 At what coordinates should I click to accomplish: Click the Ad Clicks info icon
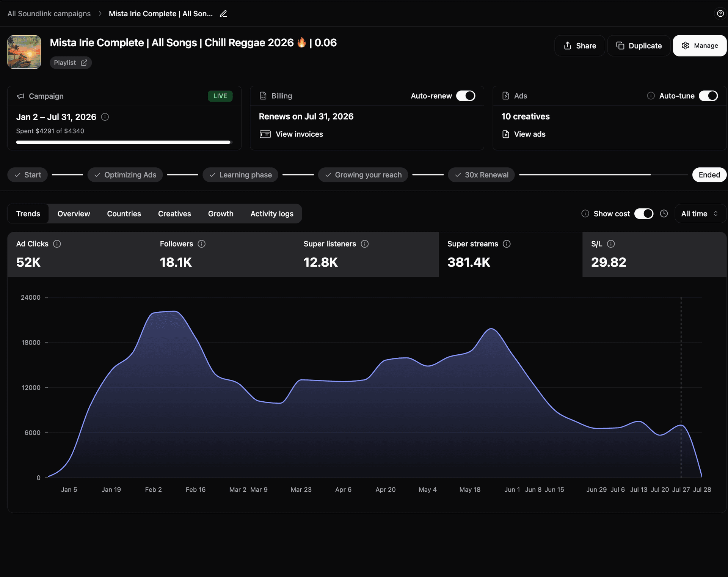tap(57, 244)
